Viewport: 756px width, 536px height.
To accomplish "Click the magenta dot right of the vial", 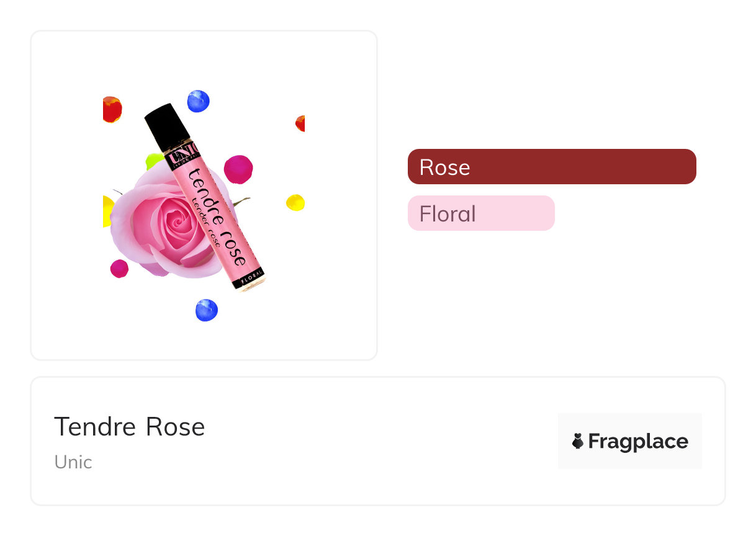I will [x=238, y=168].
